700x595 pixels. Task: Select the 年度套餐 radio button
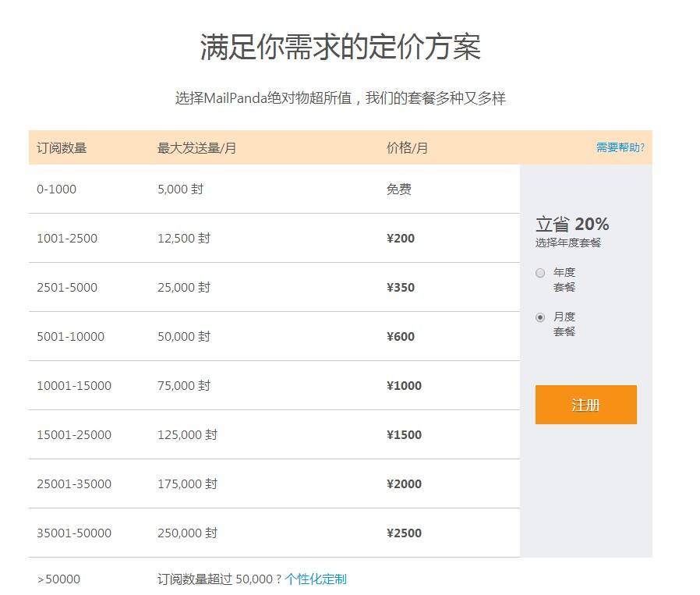(x=540, y=273)
